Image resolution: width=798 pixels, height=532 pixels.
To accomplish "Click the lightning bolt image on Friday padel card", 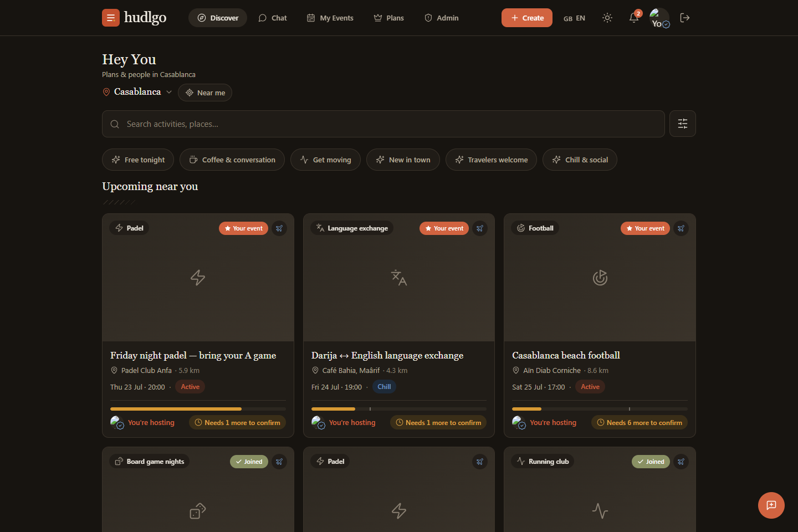I will (198, 277).
